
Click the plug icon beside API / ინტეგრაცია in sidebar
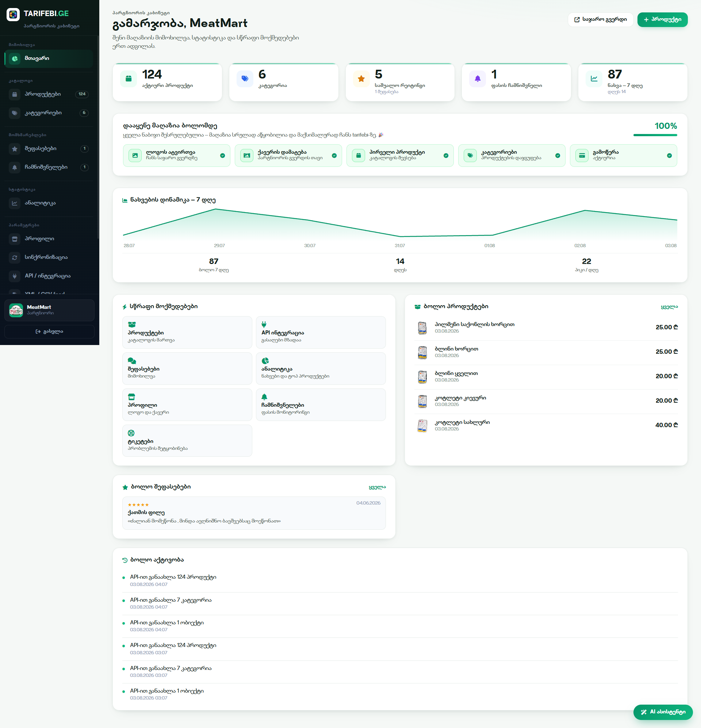click(x=15, y=276)
